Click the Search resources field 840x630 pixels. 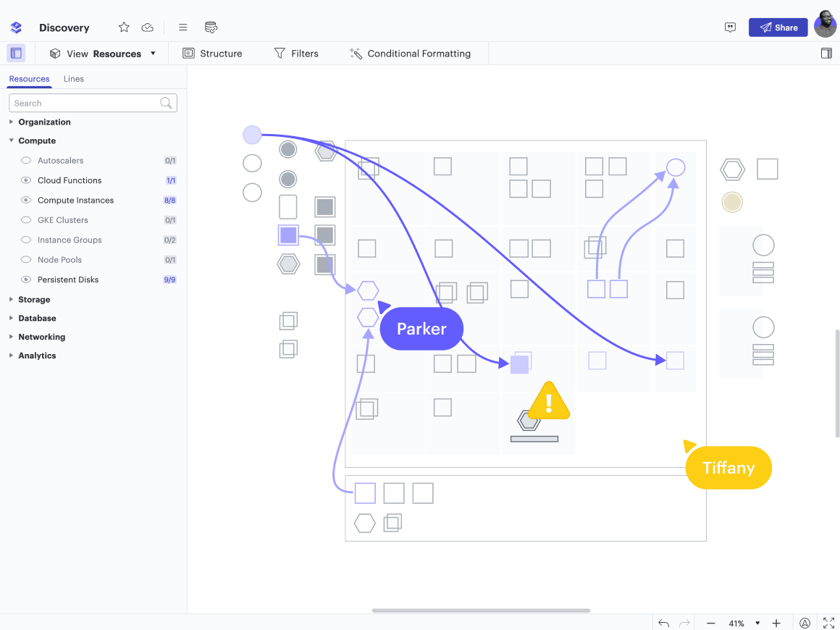tap(85, 103)
